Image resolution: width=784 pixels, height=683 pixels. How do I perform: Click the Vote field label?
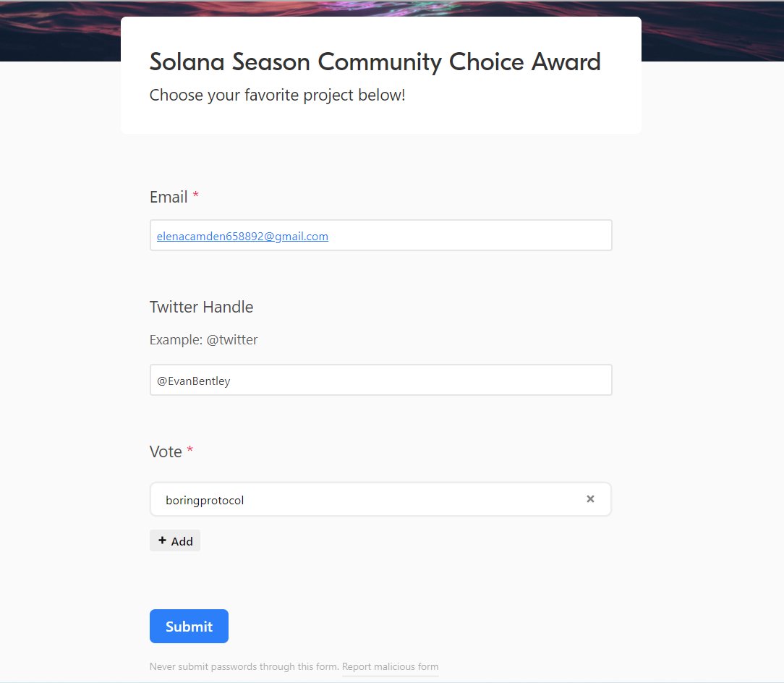click(166, 451)
